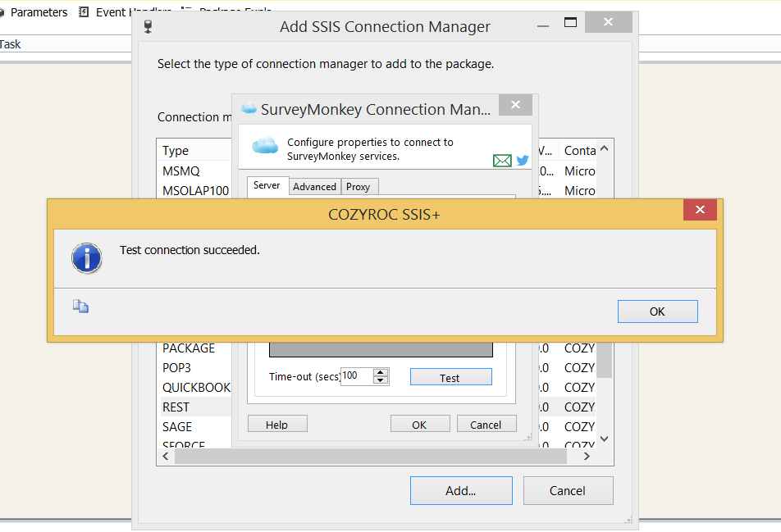
Task: Click the left arrow of the horizontal scrollbar
Action: click(x=166, y=456)
